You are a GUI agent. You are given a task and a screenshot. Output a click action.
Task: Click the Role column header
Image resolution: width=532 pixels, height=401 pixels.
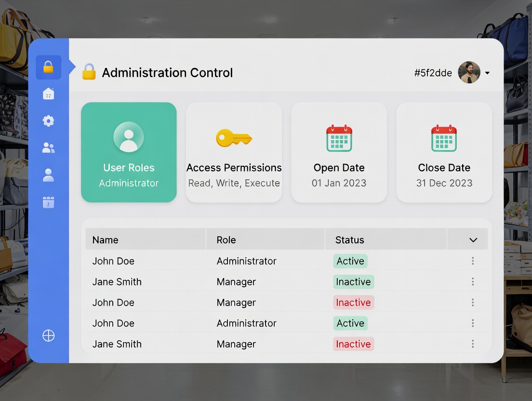[x=226, y=240]
